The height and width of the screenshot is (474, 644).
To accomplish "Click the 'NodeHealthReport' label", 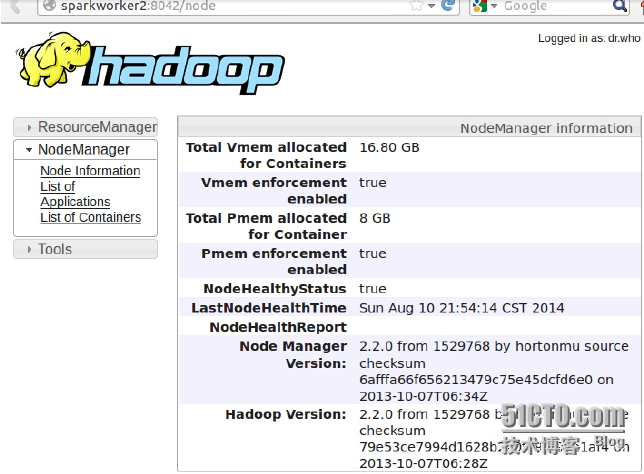I will (278, 327).
